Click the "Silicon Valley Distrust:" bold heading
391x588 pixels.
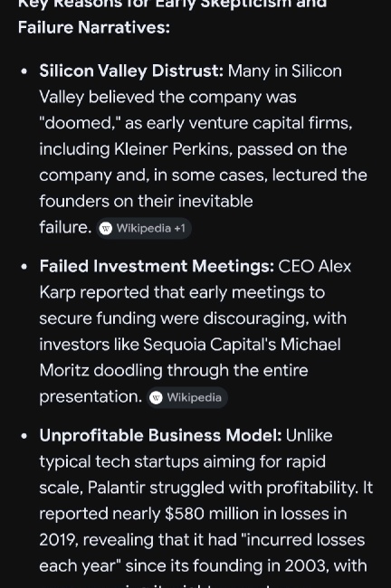[131, 71]
